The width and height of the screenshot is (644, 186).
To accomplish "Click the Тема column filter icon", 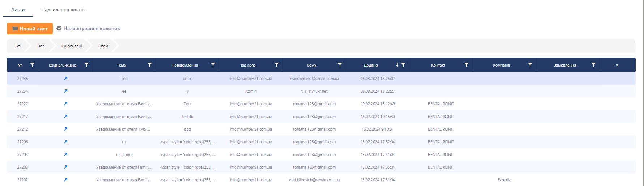I will (x=150, y=65).
